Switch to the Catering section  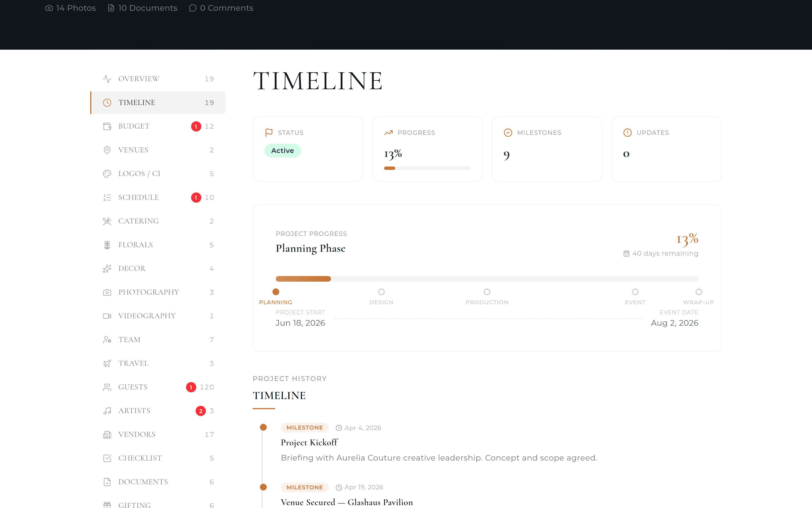158,221
